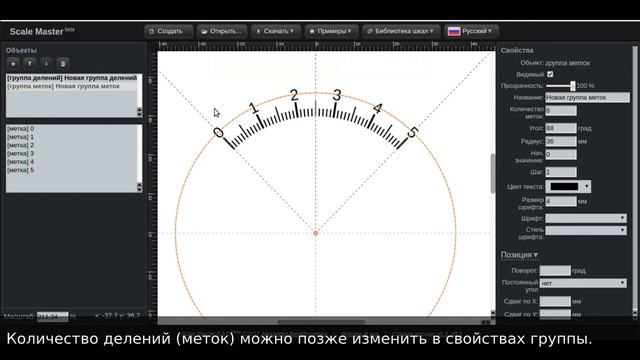Click the Сдвиг по X input field
The image size is (640, 360).
(555, 301)
